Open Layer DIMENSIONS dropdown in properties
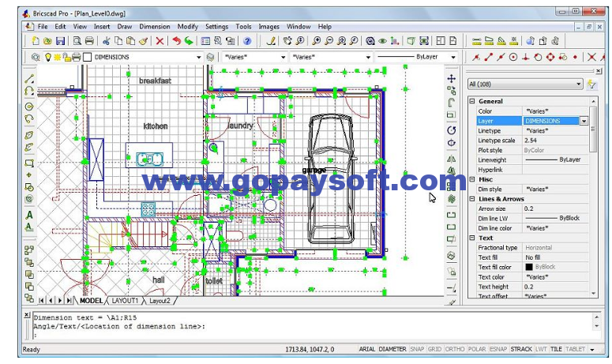Screen dimensions: 612x364 point(584,121)
